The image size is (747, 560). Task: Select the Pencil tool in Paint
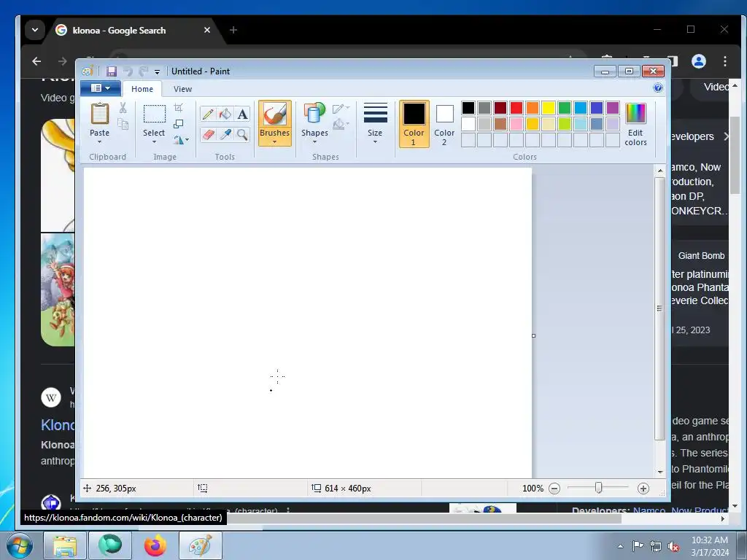208,114
